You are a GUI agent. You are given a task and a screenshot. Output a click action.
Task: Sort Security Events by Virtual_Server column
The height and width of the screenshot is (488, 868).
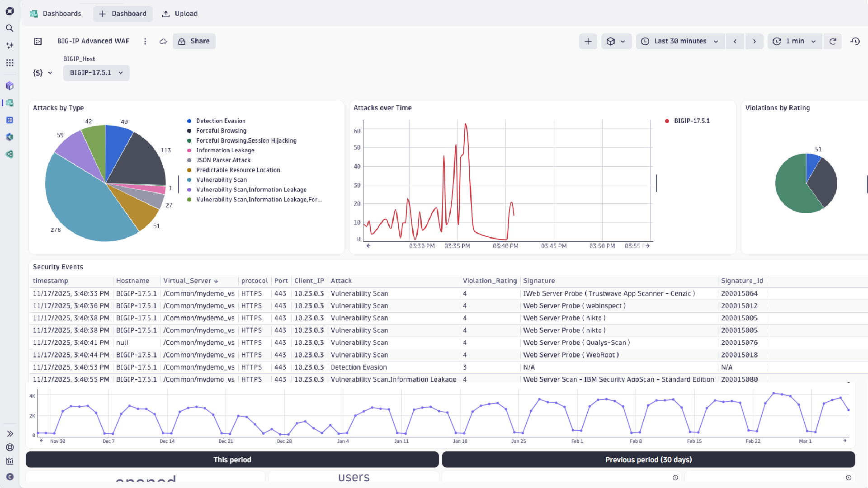(190, 281)
